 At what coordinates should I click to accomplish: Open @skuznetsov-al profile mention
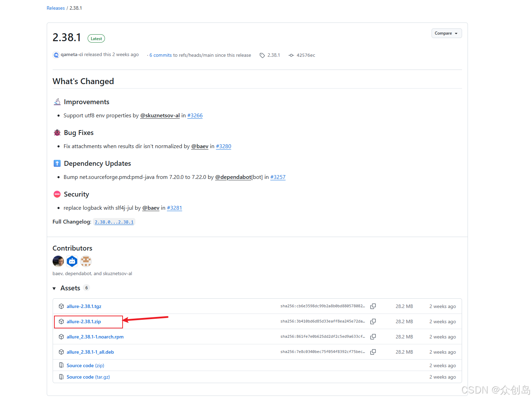[x=160, y=116]
